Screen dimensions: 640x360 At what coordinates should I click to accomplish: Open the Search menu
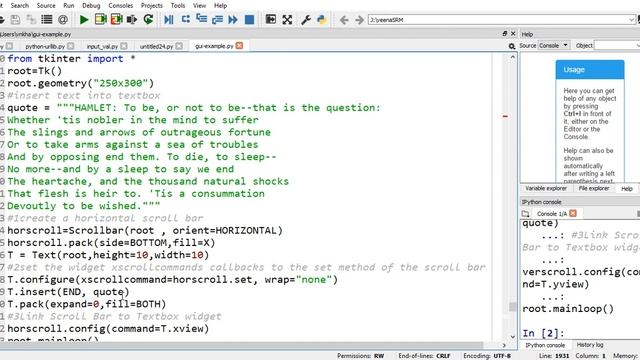click(20, 6)
